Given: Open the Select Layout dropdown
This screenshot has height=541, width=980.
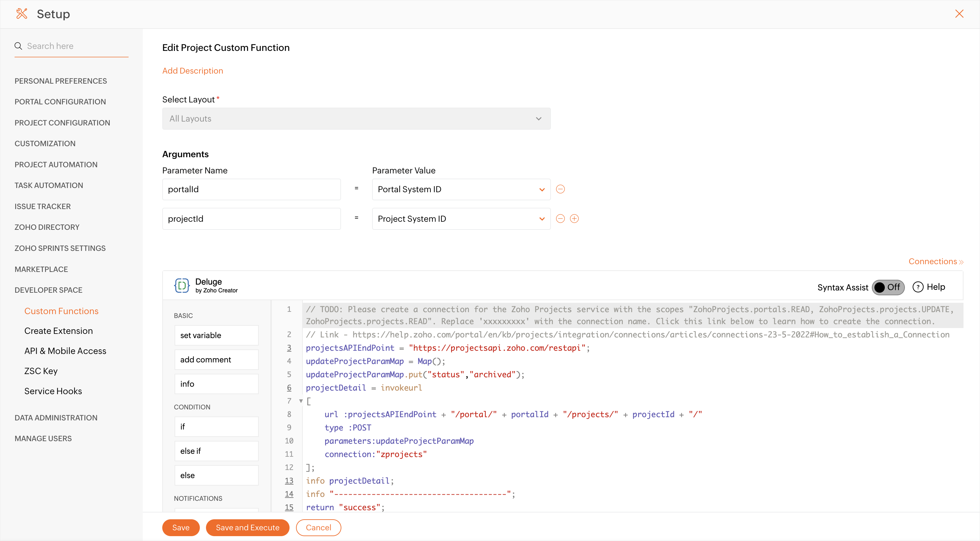Looking at the screenshot, I should tap(356, 119).
